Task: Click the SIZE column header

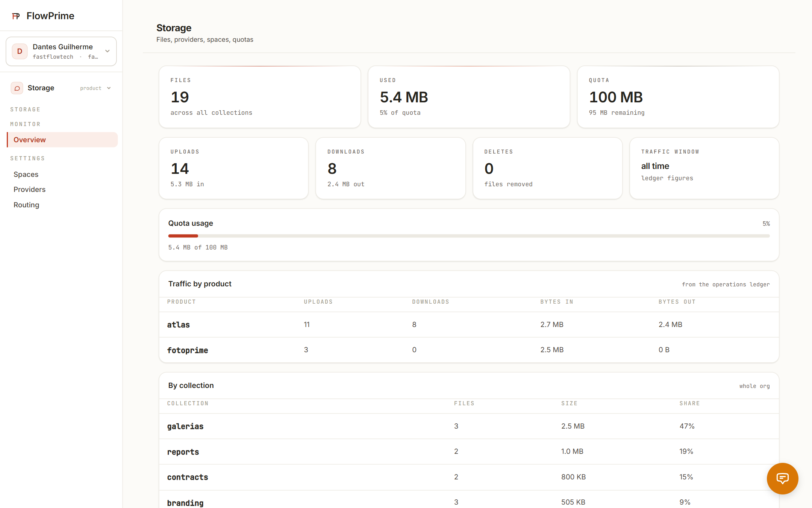Action: coord(569,403)
